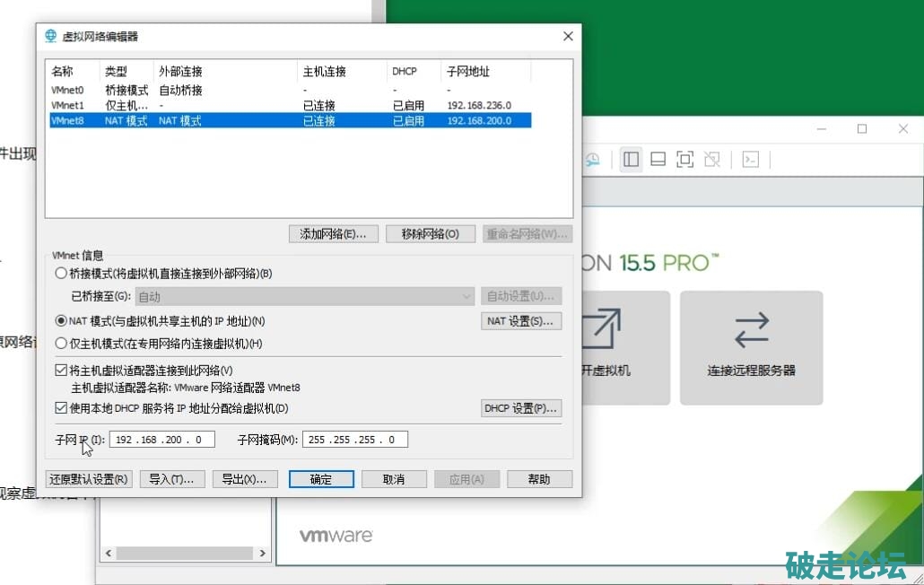Image resolution: width=924 pixels, height=585 pixels.
Task: Toggle local DHCP service checkbox
Action: [61, 408]
